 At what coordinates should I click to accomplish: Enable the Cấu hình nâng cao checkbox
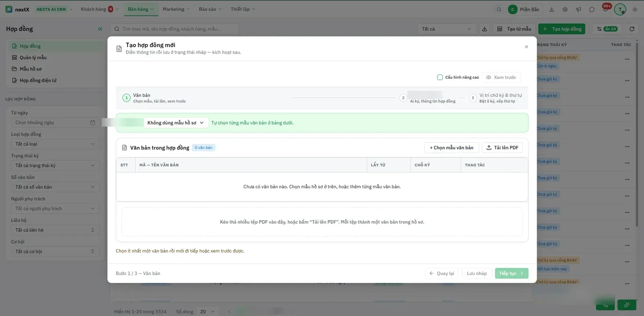(440, 77)
